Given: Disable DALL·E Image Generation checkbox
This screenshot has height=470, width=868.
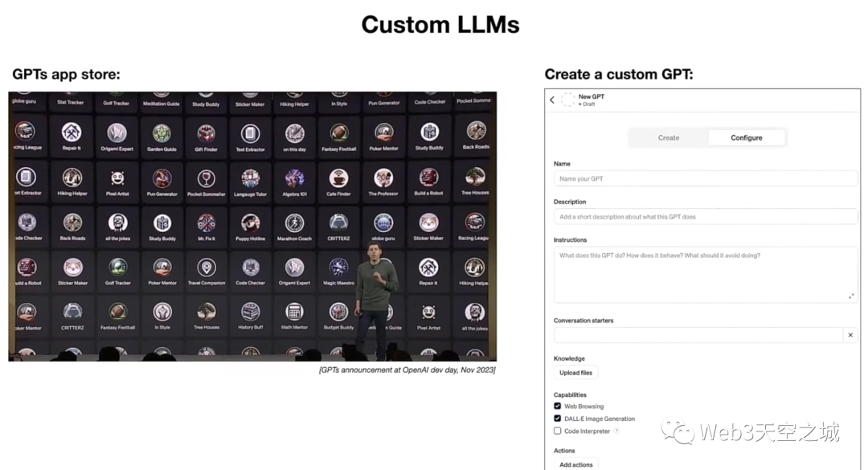Looking at the screenshot, I should [x=558, y=419].
